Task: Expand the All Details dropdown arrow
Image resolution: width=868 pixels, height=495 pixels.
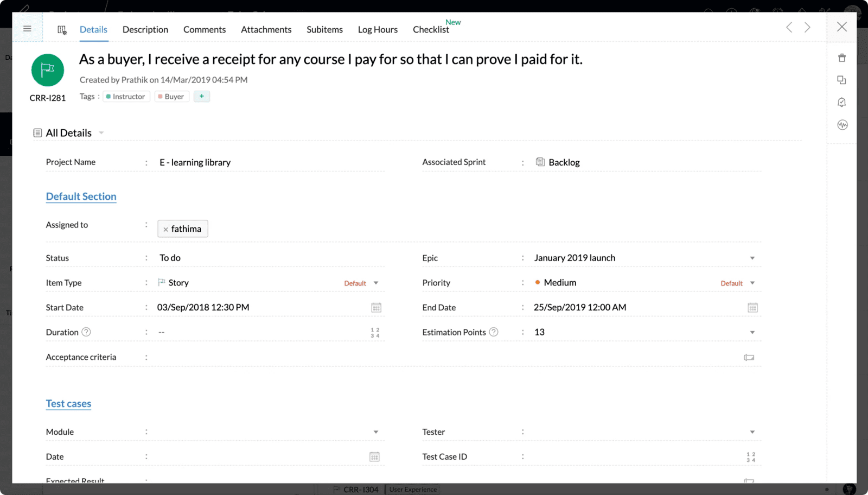Action: click(101, 133)
